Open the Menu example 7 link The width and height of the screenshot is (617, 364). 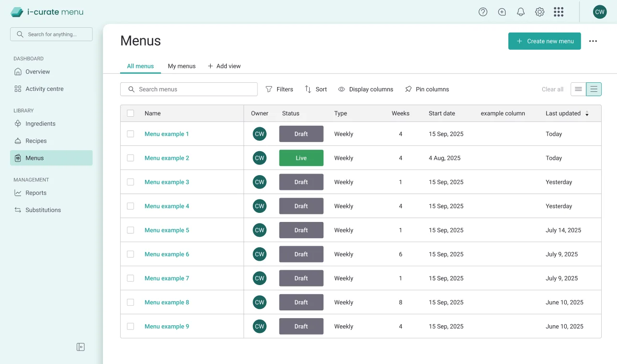point(167,278)
